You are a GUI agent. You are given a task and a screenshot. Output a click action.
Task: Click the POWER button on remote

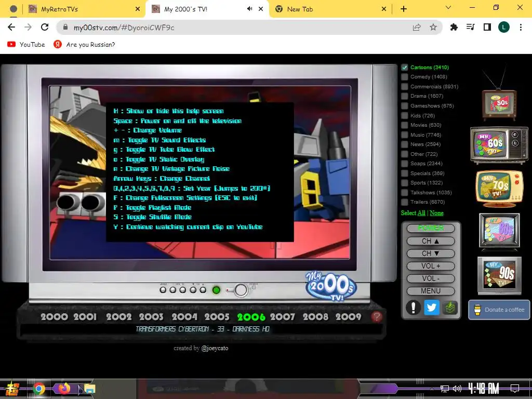tap(431, 228)
